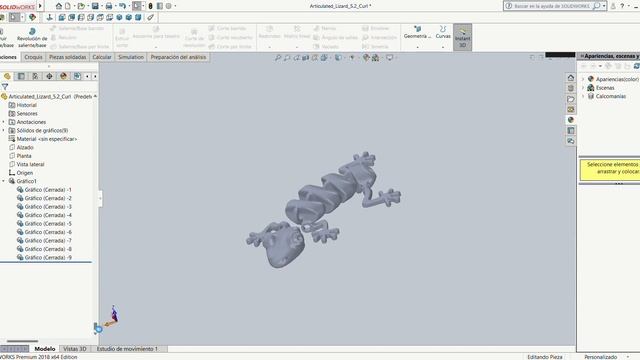Image resolution: width=640 pixels, height=360 pixels.
Task: Print using the printer icon
Action: (x=109, y=6)
